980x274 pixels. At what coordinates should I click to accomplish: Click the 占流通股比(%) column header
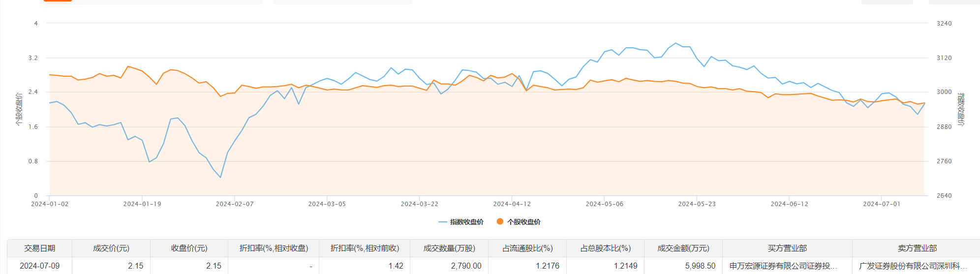point(527,248)
